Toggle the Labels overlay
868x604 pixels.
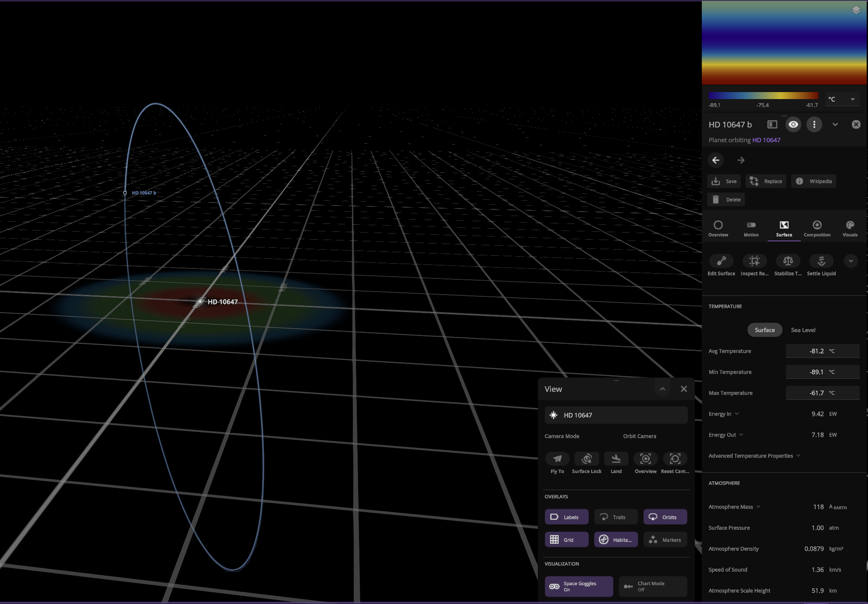click(x=566, y=517)
